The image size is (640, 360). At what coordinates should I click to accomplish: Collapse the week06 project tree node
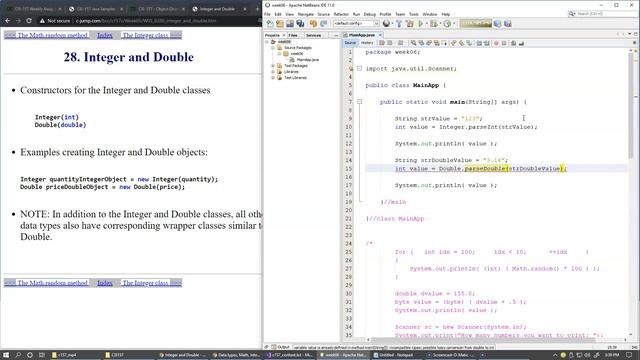pyautogui.click(x=267, y=42)
